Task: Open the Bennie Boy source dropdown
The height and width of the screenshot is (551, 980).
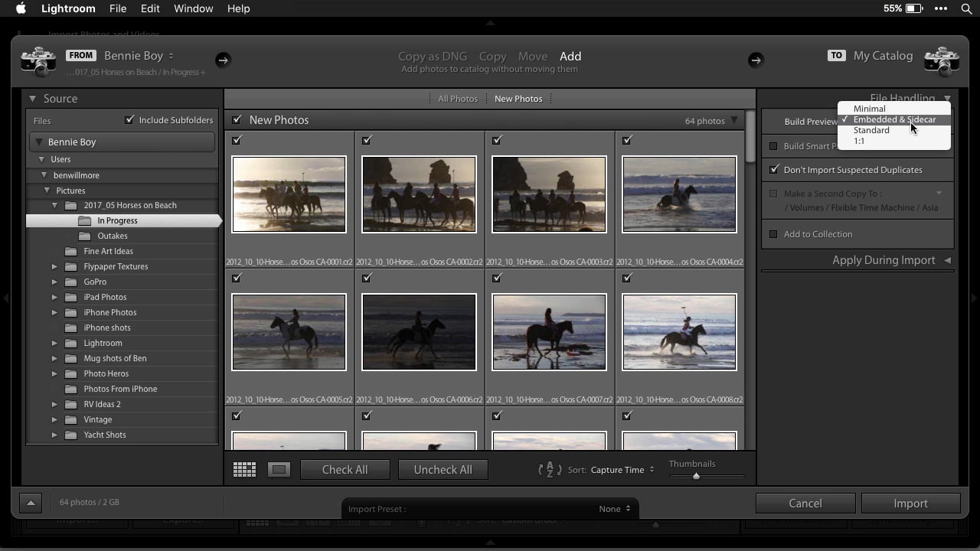Action: point(139,56)
